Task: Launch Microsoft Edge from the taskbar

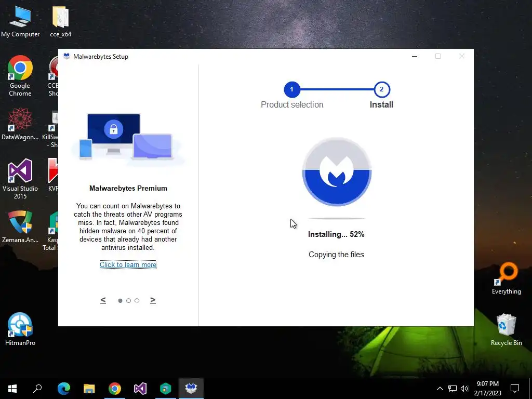Action: click(x=64, y=389)
